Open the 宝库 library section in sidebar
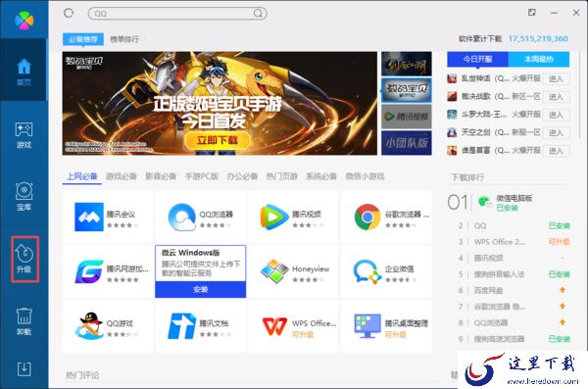 [24, 197]
